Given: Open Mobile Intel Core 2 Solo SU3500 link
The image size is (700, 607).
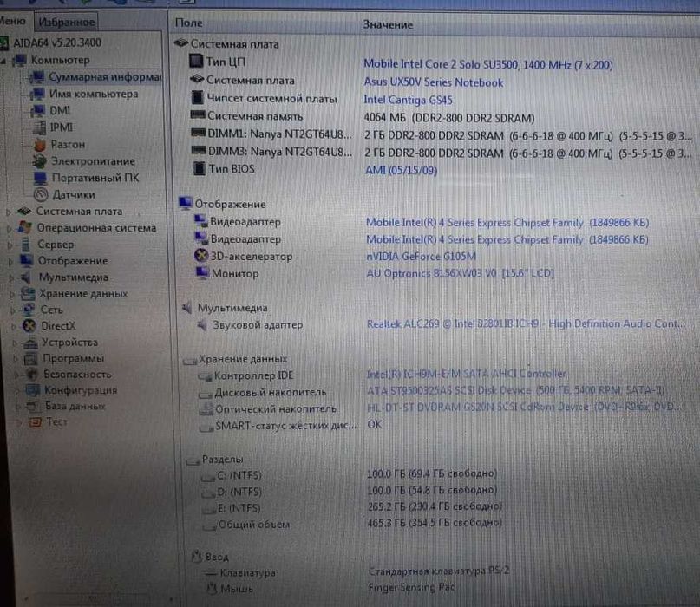Looking at the screenshot, I should pos(488,65).
